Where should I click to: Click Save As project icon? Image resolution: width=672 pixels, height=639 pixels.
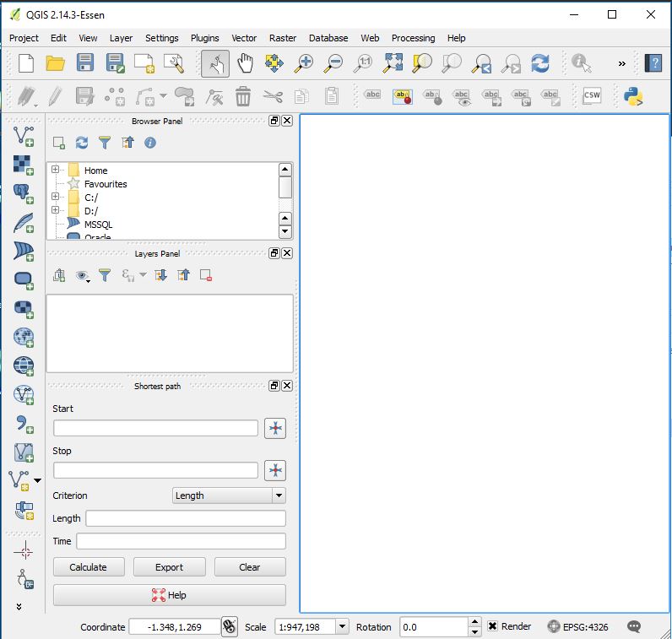[x=115, y=63]
